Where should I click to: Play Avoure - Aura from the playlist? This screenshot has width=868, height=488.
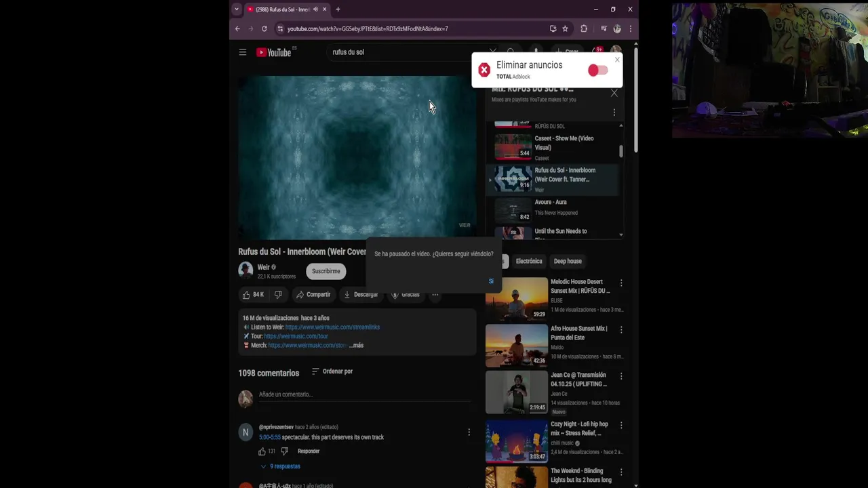(x=553, y=210)
